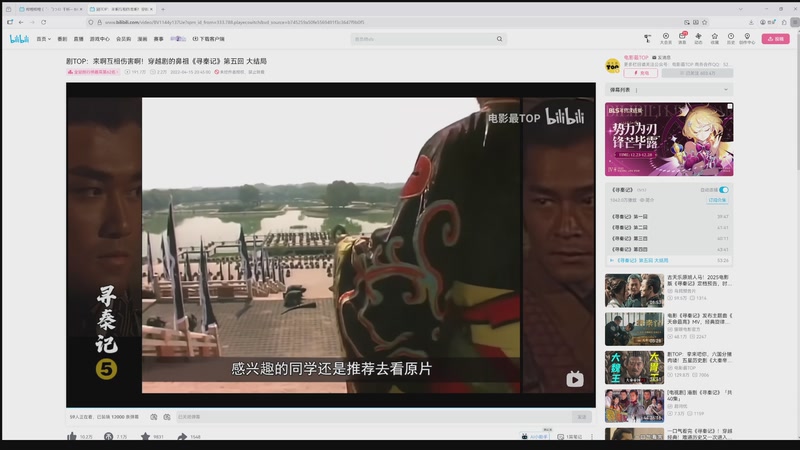Open the 创作中心 creator center icon

(747, 38)
